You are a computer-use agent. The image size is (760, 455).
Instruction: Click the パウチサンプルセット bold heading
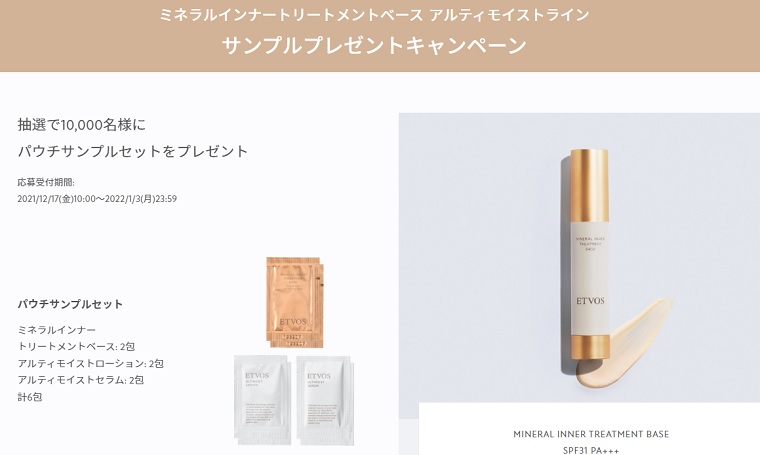[x=70, y=304]
